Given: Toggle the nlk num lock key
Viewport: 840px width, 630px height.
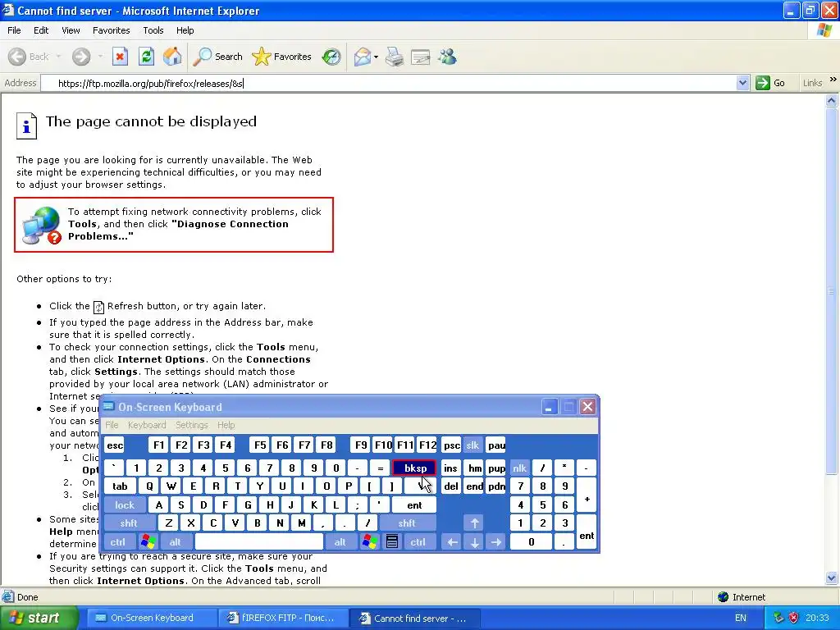Looking at the screenshot, I should (x=519, y=468).
